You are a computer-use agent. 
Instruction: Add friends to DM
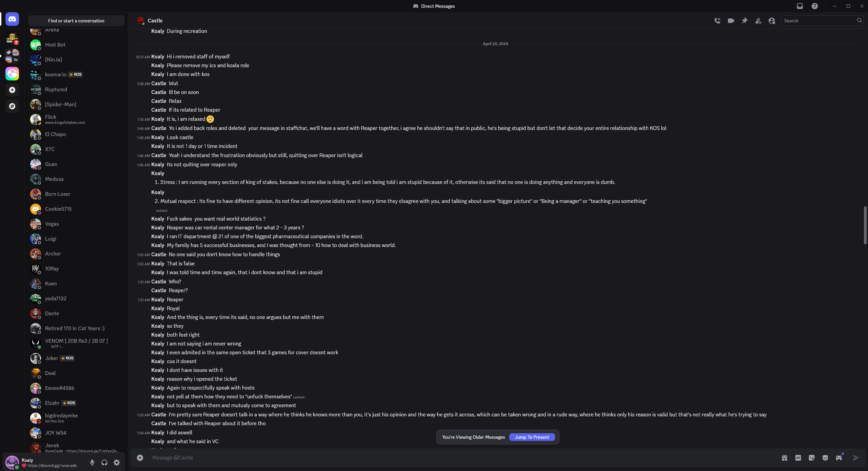pyautogui.click(x=758, y=21)
